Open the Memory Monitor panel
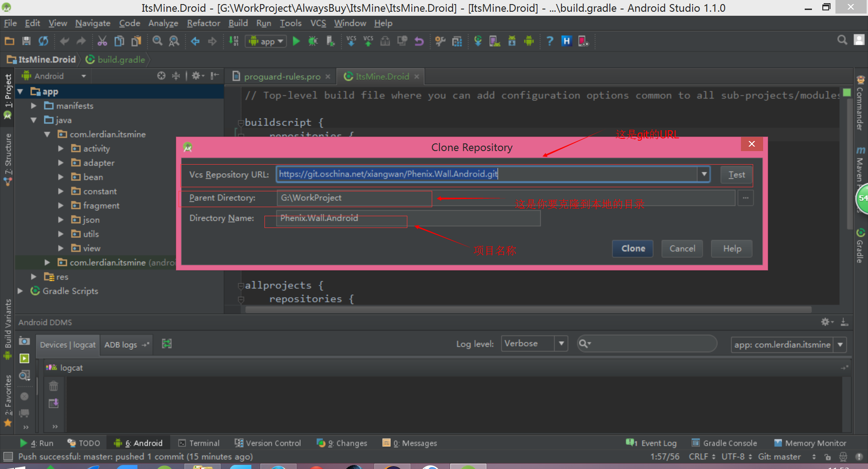The width and height of the screenshot is (868, 469). [810, 443]
